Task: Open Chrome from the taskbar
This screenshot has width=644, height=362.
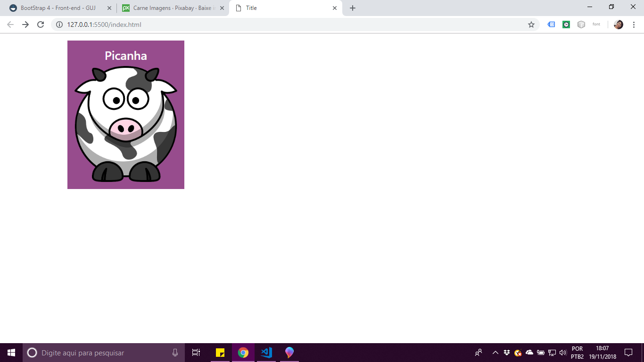Action: [x=243, y=353]
